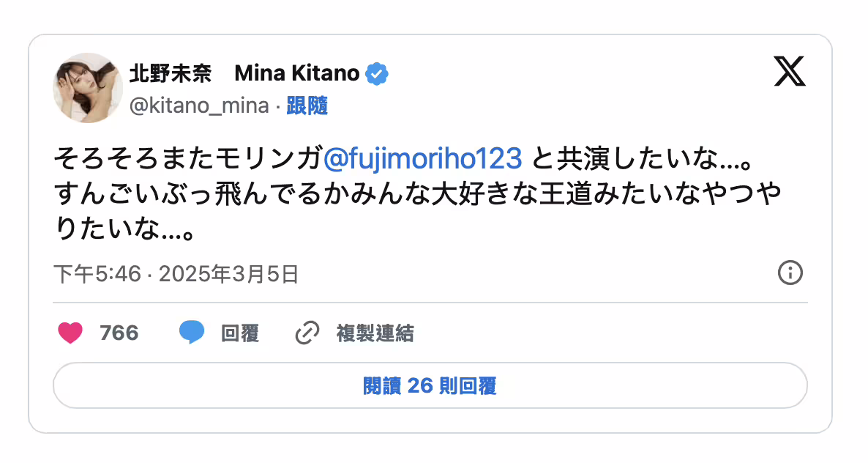Click the romanized Mina Kitano name
The image size is (868, 463).
click(x=297, y=73)
